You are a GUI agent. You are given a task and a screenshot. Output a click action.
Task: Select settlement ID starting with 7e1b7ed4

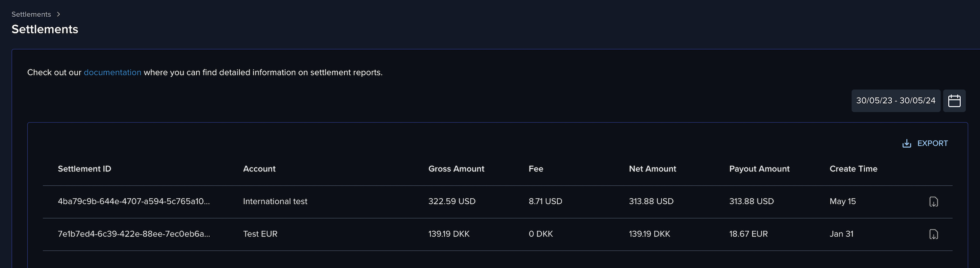point(134,234)
